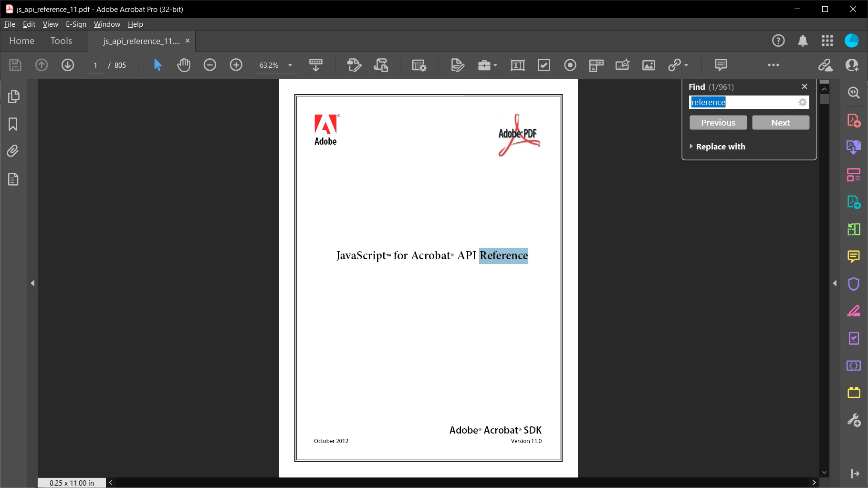Select the arrow selection tool
Viewport: 868px width, 488px height.
(x=157, y=65)
